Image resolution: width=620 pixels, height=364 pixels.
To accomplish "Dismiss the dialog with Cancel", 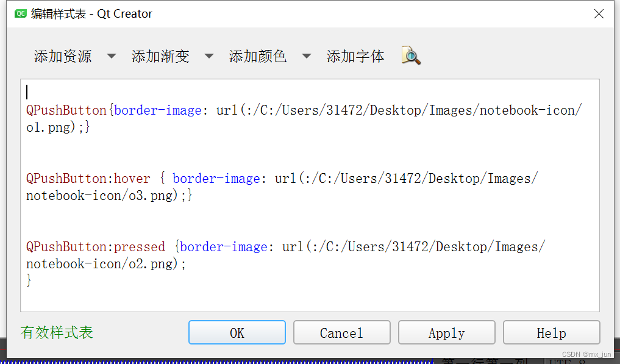I will (341, 332).
